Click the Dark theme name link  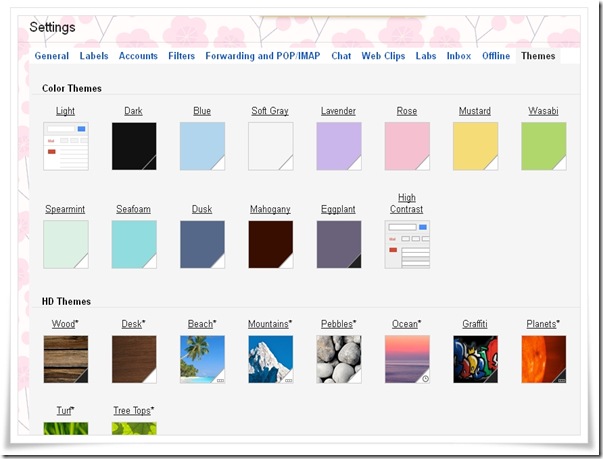click(133, 111)
